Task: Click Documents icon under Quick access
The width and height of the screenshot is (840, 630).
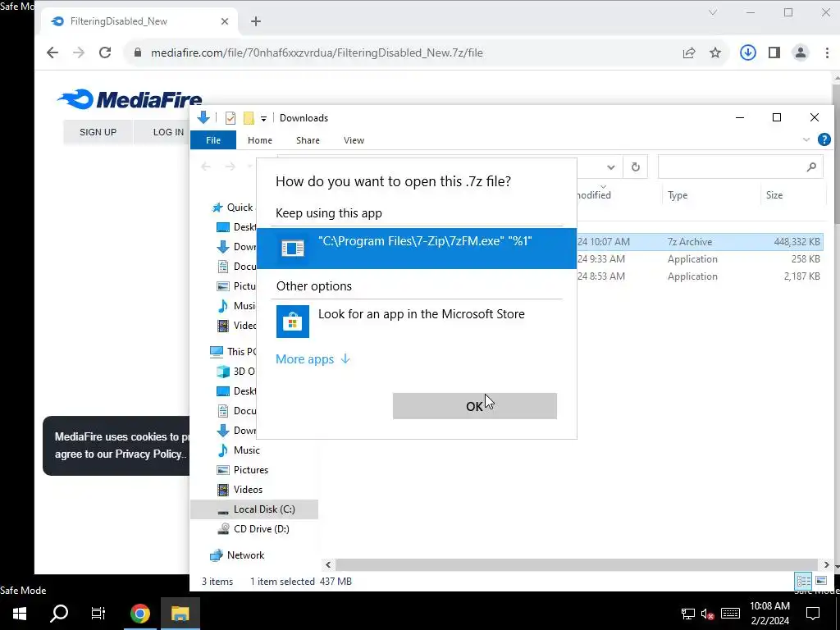Action: point(223,267)
